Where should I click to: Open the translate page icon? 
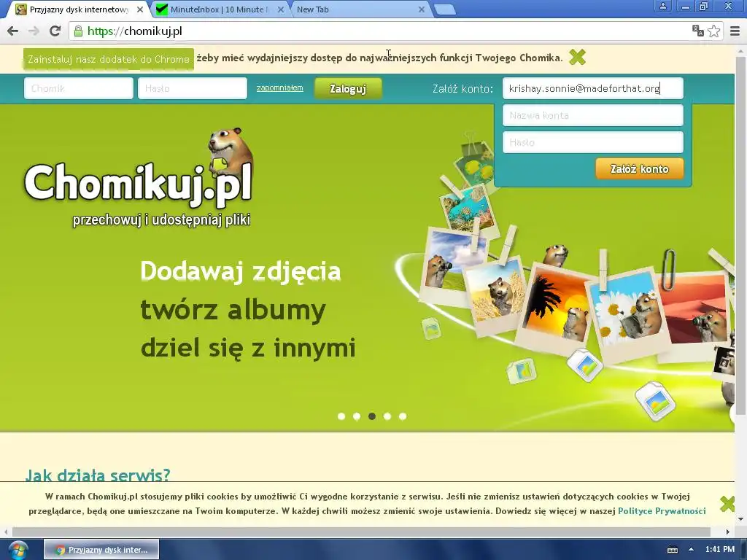coord(697,31)
